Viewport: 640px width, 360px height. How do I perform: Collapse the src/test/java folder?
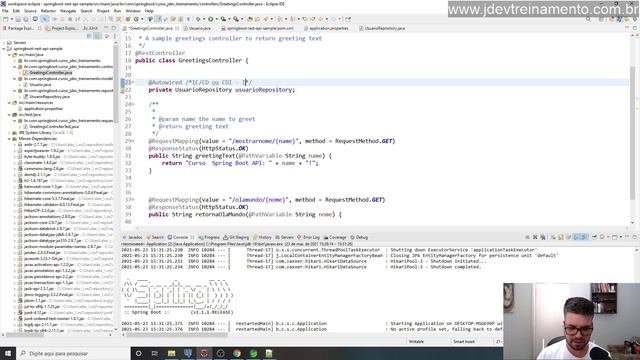click(9, 115)
